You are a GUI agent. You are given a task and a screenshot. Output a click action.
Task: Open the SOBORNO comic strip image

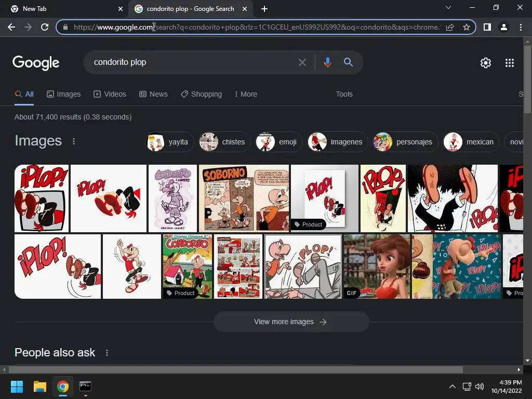tap(244, 198)
